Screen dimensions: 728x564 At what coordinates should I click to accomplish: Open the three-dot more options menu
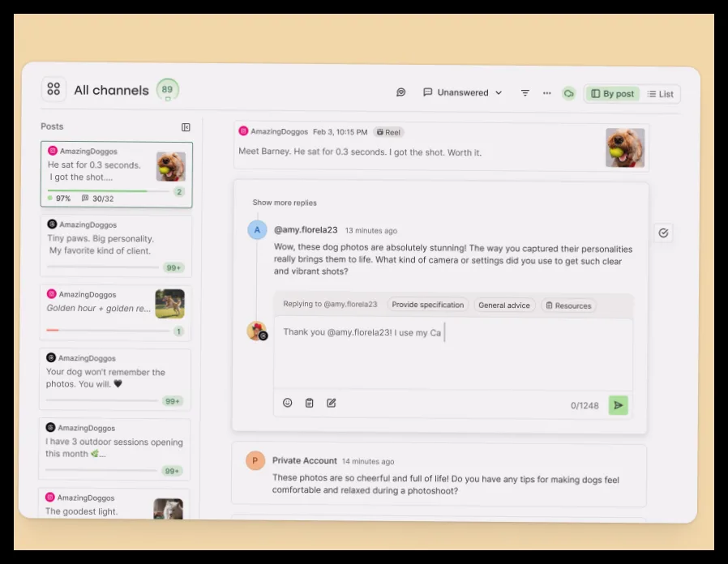coord(547,93)
